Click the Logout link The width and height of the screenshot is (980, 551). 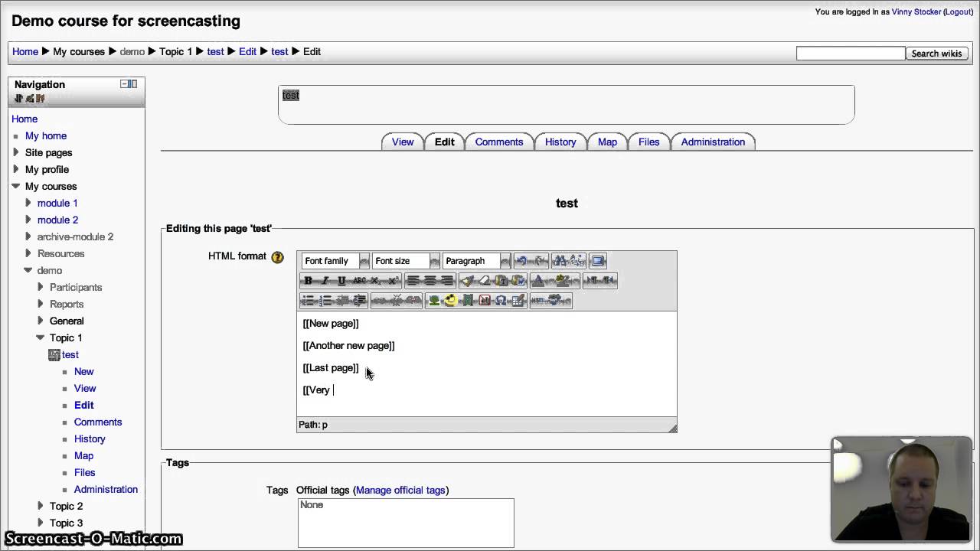[x=956, y=11]
